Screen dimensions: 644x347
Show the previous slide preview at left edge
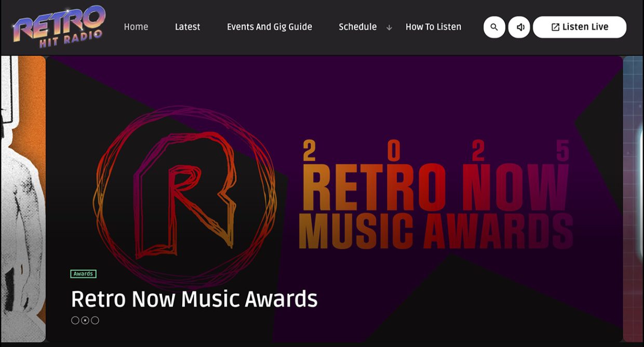pyautogui.click(x=23, y=198)
